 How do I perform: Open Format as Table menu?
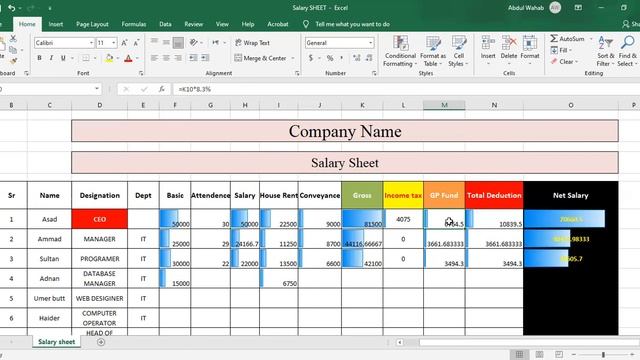pos(433,51)
